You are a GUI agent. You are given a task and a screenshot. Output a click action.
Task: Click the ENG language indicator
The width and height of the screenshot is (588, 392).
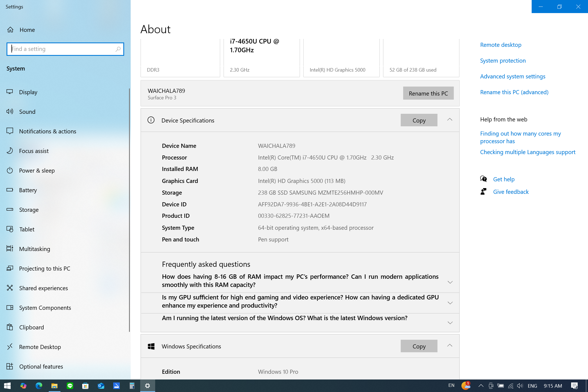tap(532, 386)
